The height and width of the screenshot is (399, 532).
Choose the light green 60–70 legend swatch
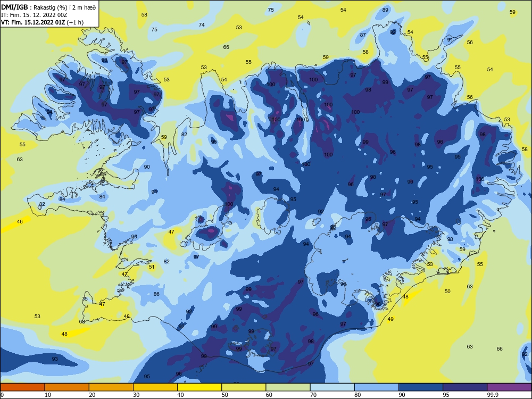pyautogui.click(x=288, y=387)
